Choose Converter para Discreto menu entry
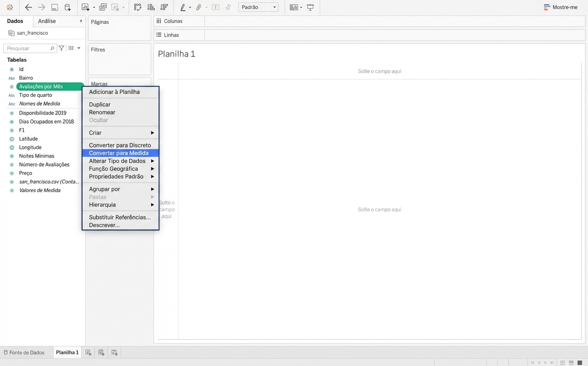The height and width of the screenshot is (366, 588). [120, 145]
